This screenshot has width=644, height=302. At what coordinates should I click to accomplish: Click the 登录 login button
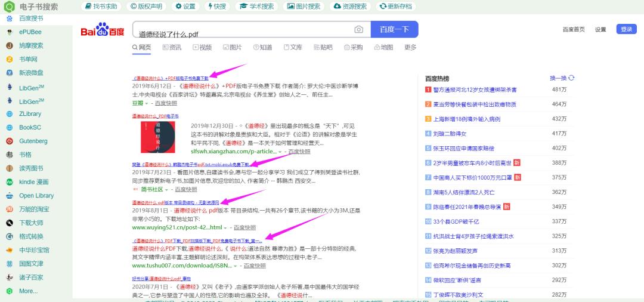(626, 29)
